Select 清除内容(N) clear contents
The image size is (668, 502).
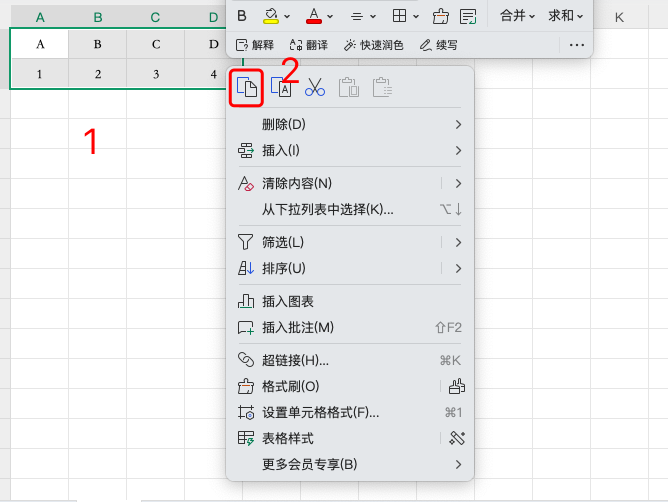(x=297, y=183)
